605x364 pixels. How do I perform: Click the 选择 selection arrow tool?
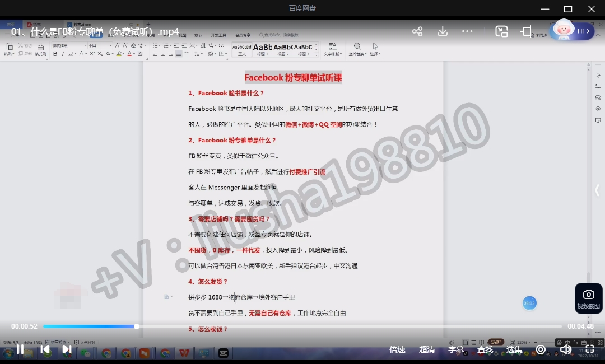[x=375, y=49]
